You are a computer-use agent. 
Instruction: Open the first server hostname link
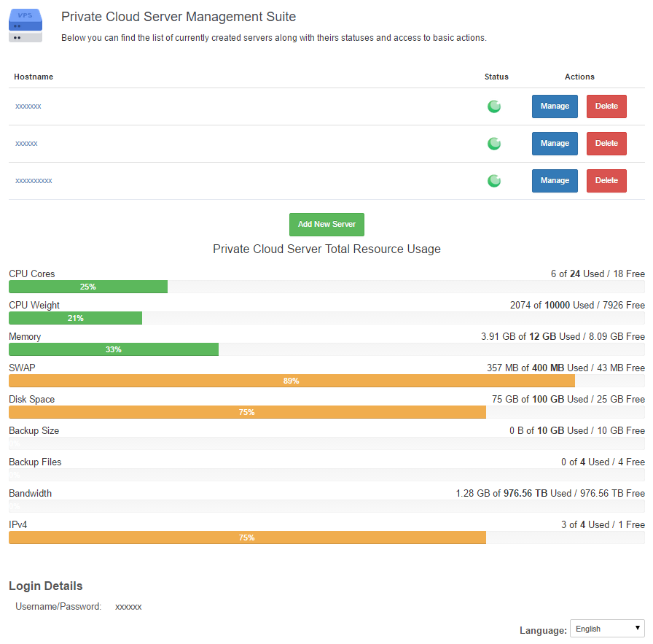click(28, 106)
